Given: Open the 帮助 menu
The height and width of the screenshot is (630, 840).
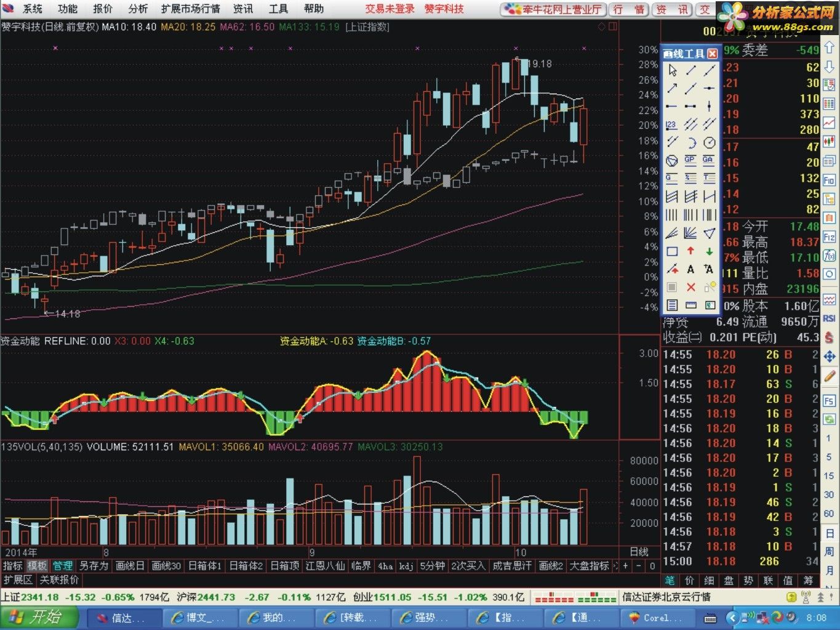Looking at the screenshot, I should pos(313,9).
